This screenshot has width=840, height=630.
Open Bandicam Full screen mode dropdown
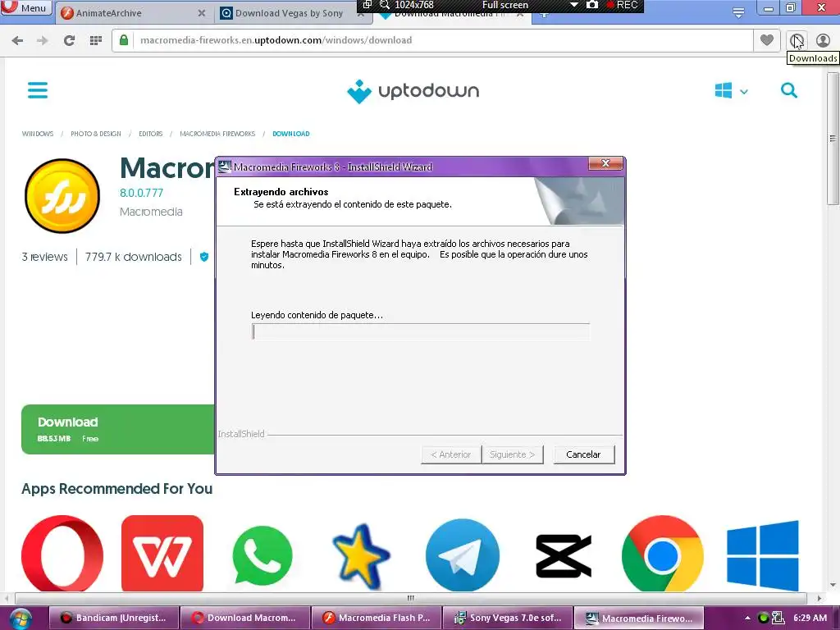tap(573, 6)
